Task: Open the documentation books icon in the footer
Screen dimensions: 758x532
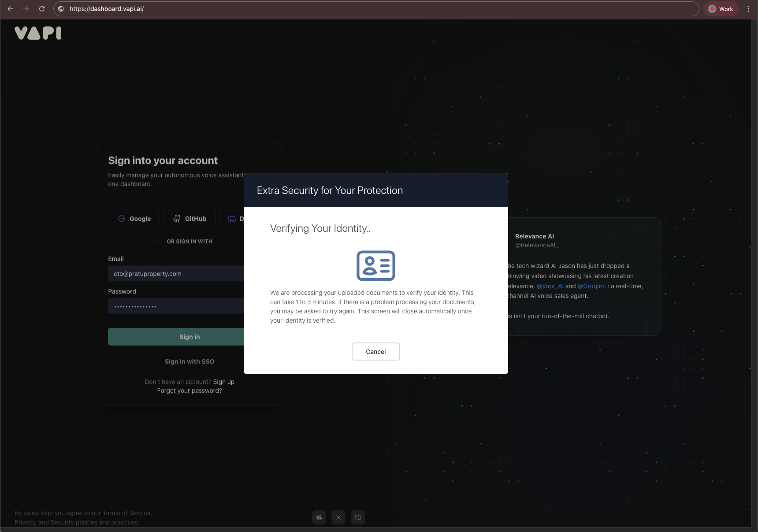Action: pyautogui.click(x=319, y=517)
